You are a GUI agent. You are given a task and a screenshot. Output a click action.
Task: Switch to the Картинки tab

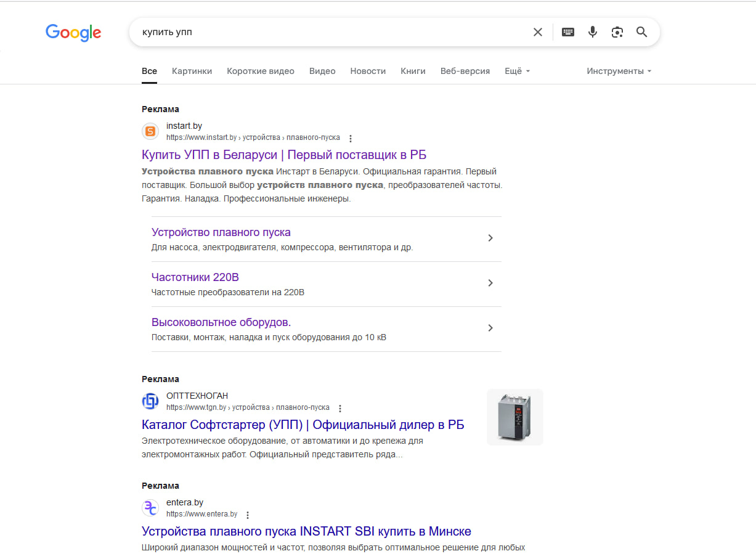[x=192, y=71]
